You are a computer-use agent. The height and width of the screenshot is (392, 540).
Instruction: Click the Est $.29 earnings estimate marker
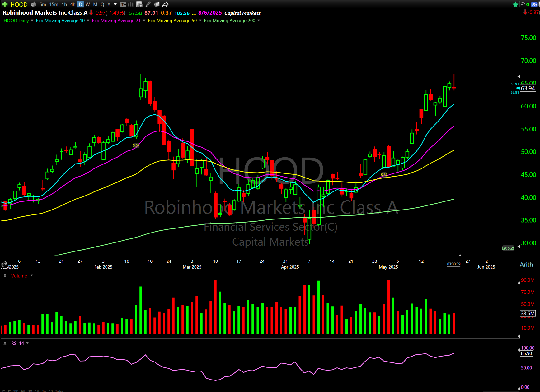pyautogui.click(x=508, y=248)
